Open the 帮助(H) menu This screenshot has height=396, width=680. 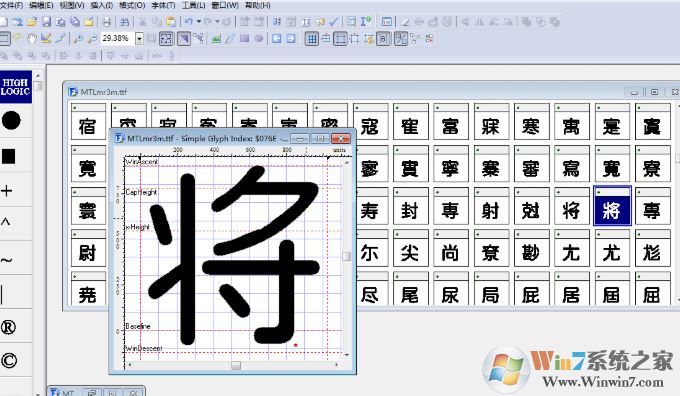click(x=257, y=6)
